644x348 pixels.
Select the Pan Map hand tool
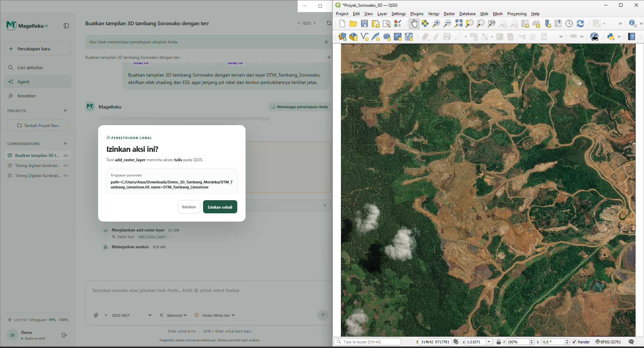coord(414,24)
